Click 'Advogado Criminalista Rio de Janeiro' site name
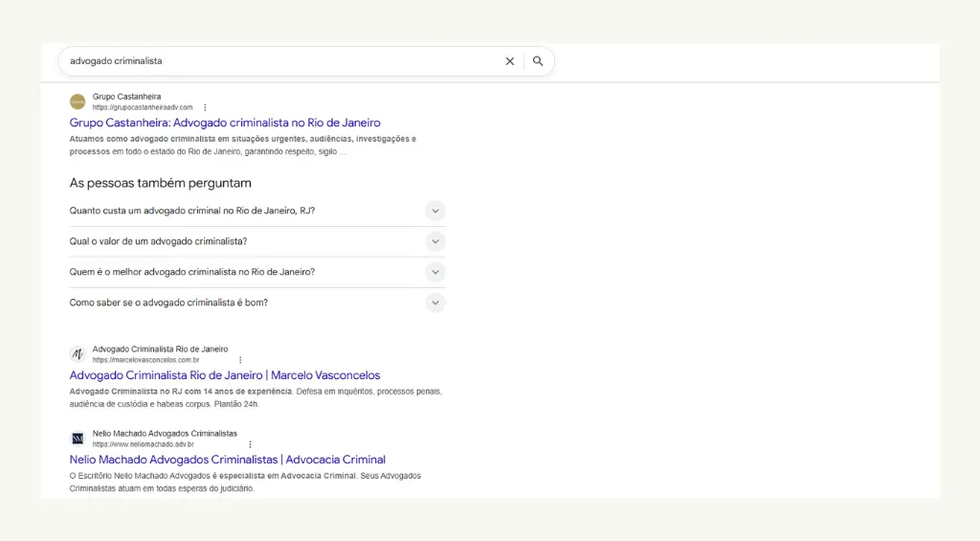Image resolution: width=980 pixels, height=541 pixels. [x=160, y=349]
